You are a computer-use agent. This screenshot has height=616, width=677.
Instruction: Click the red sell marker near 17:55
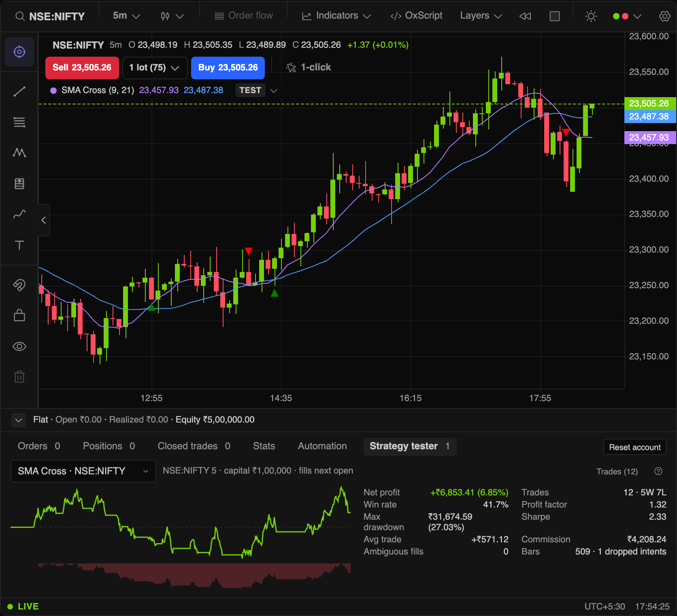[x=566, y=132]
